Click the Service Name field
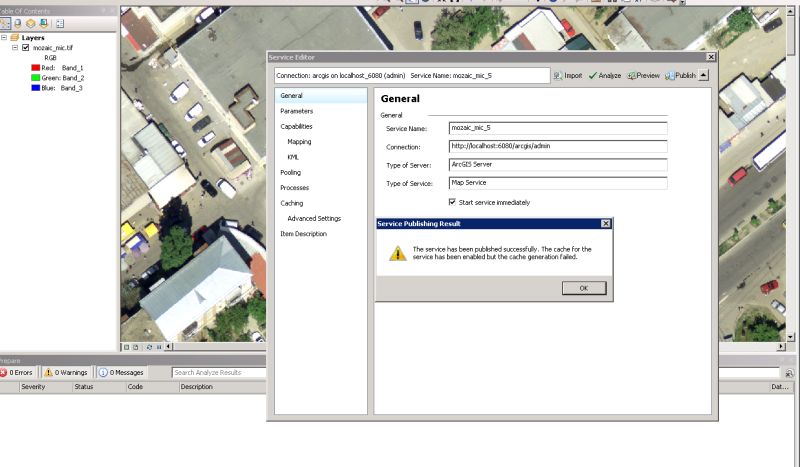The width and height of the screenshot is (800, 467). 558,128
